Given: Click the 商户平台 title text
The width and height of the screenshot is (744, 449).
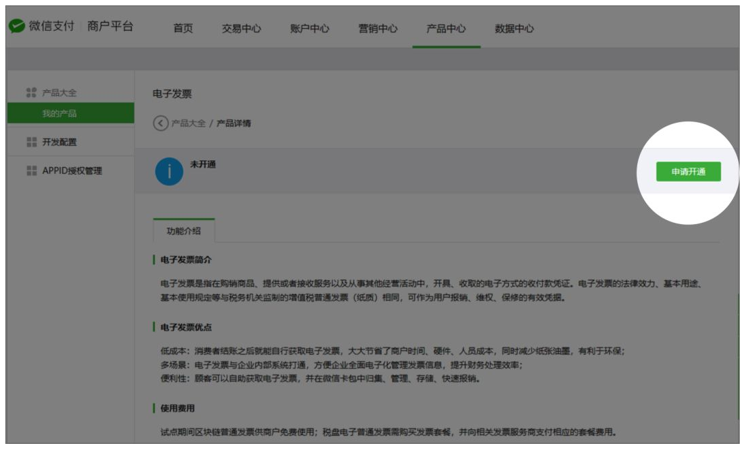Looking at the screenshot, I should click(x=110, y=26).
